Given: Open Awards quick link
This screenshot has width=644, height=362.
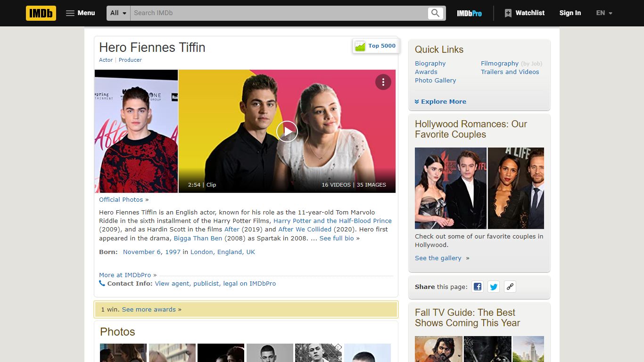Looking at the screenshot, I should click(426, 72).
